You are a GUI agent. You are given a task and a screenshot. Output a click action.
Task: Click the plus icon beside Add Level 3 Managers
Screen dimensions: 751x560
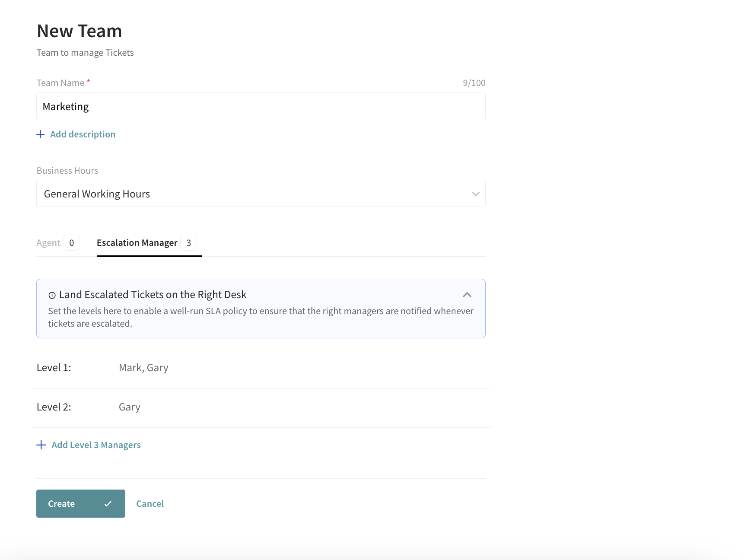pyautogui.click(x=41, y=445)
